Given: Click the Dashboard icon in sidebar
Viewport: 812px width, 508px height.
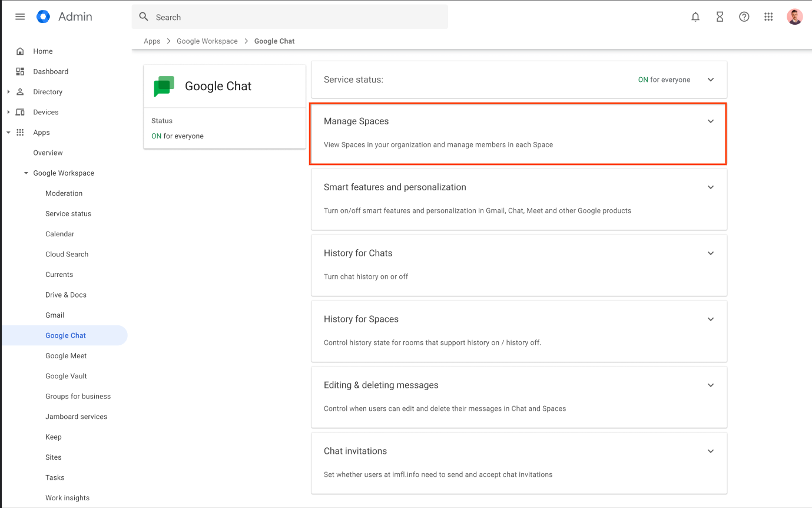Looking at the screenshot, I should click(x=20, y=71).
